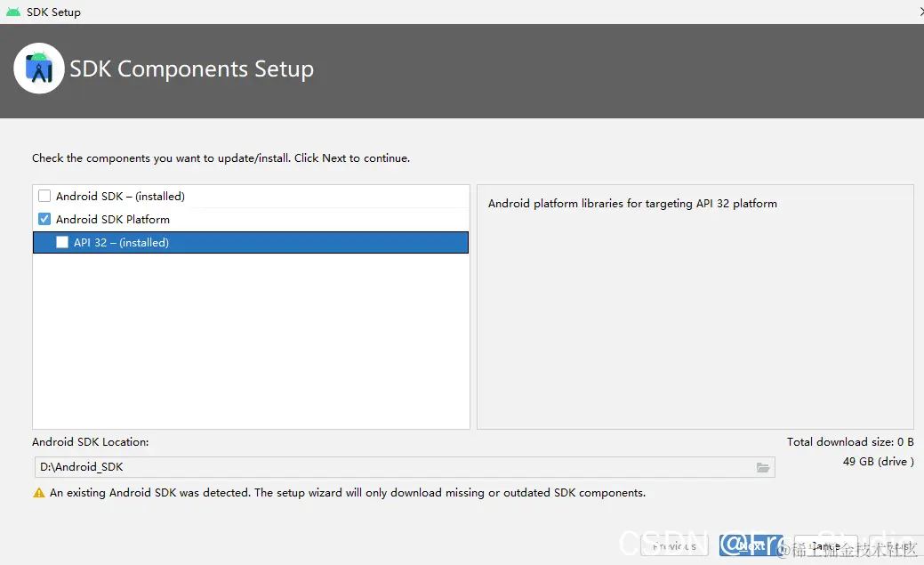Click the Cancel button

[825, 546]
